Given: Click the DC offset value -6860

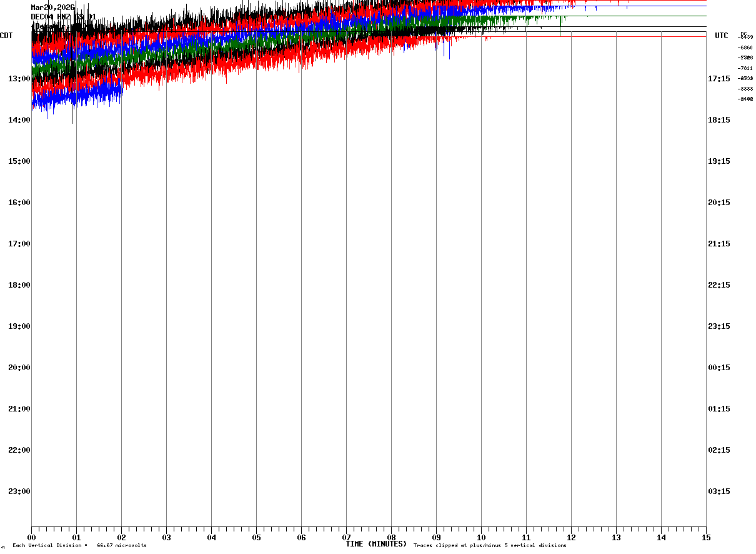Looking at the screenshot, I should click(x=745, y=48).
